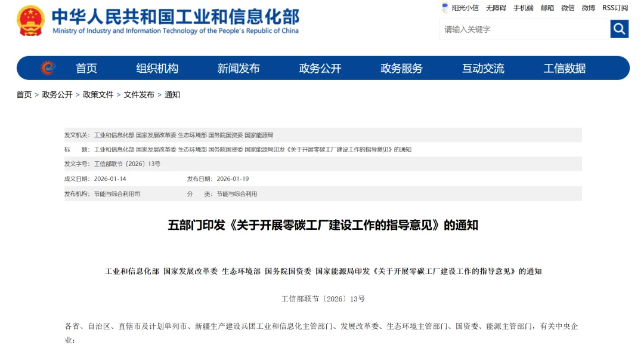Click the national emblem logo

pyautogui.click(x=30, y=21)
